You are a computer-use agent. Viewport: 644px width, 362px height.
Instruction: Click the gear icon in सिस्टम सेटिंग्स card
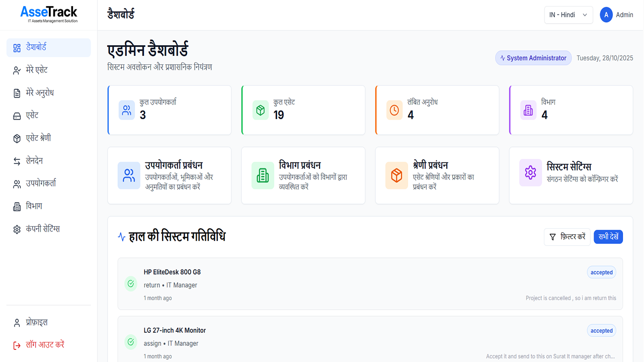coord(530,172)
